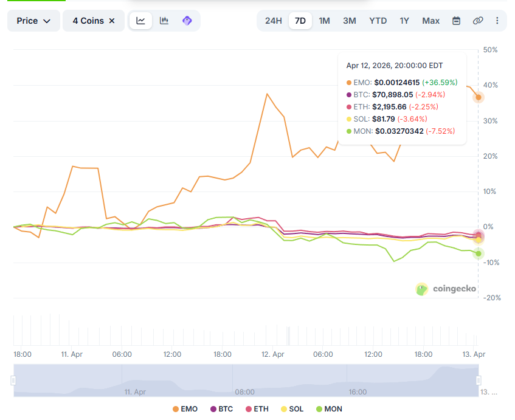Grab the right range navigator handle
This screenshot has height=420, width=515.
(479, 380)
